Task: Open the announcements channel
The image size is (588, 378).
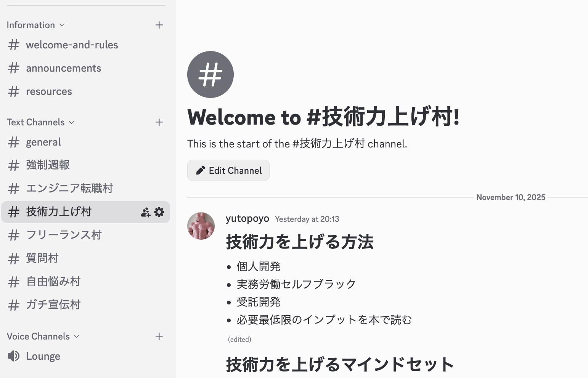Action: tap(63, 68)
